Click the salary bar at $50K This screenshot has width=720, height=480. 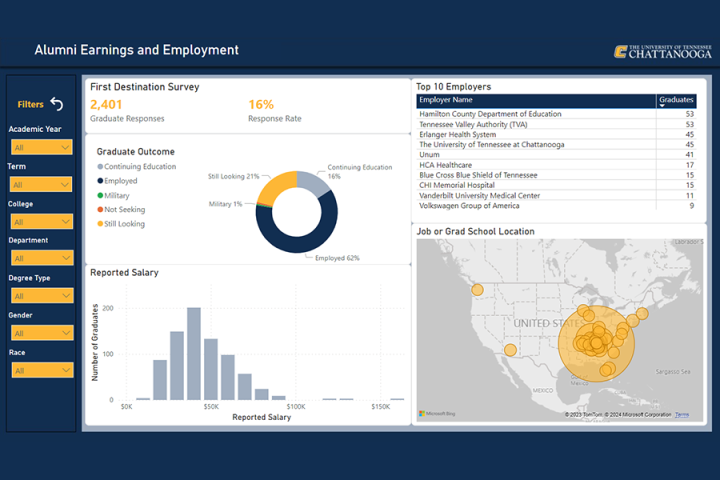(211, 369)
